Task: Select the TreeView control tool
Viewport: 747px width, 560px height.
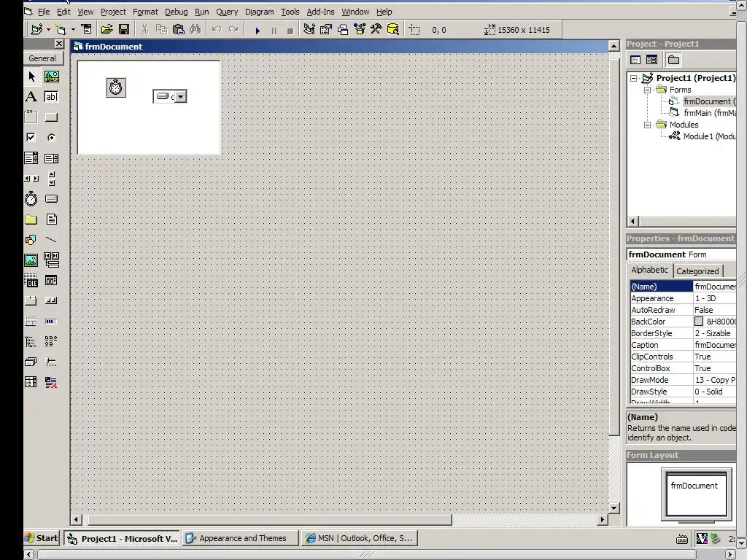Action: 31,341
